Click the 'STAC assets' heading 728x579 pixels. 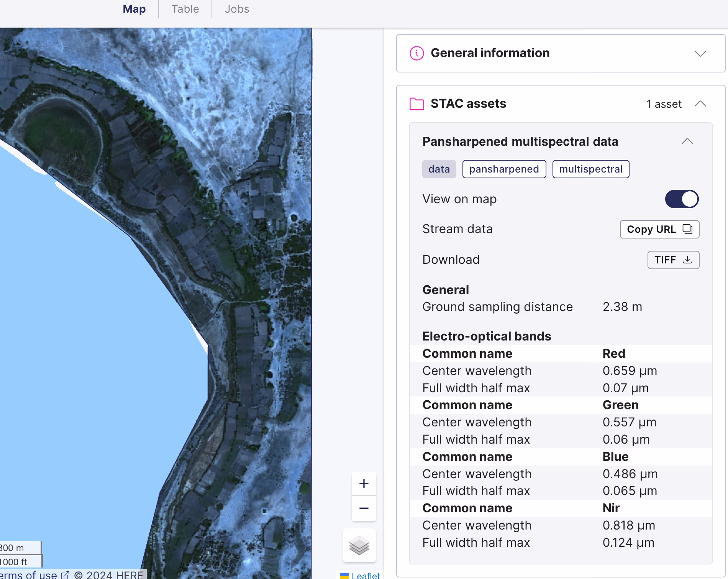tap(468, 104)
